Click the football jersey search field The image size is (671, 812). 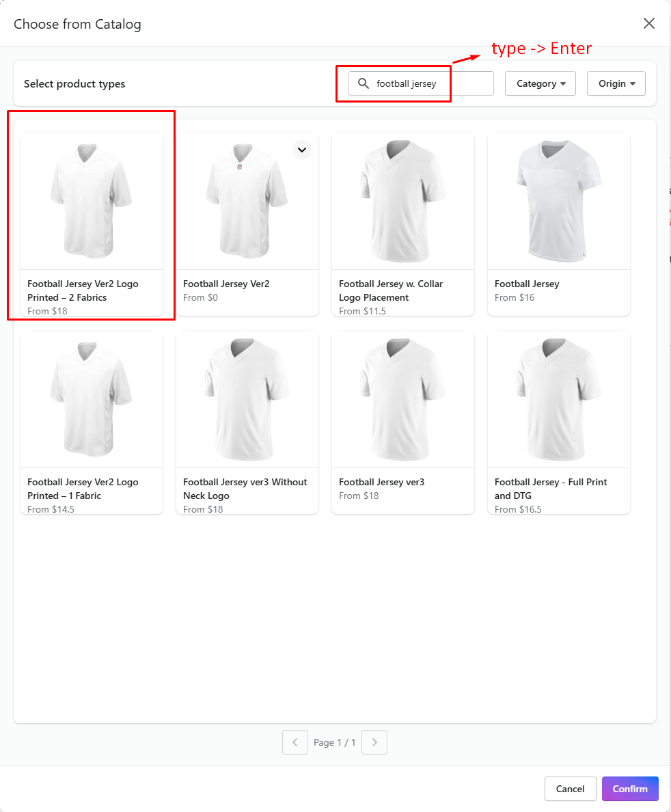[430, 83]
